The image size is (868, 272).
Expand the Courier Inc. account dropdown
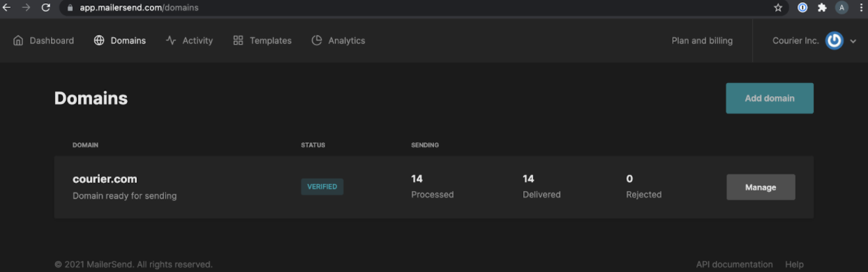tap(853, 41)
